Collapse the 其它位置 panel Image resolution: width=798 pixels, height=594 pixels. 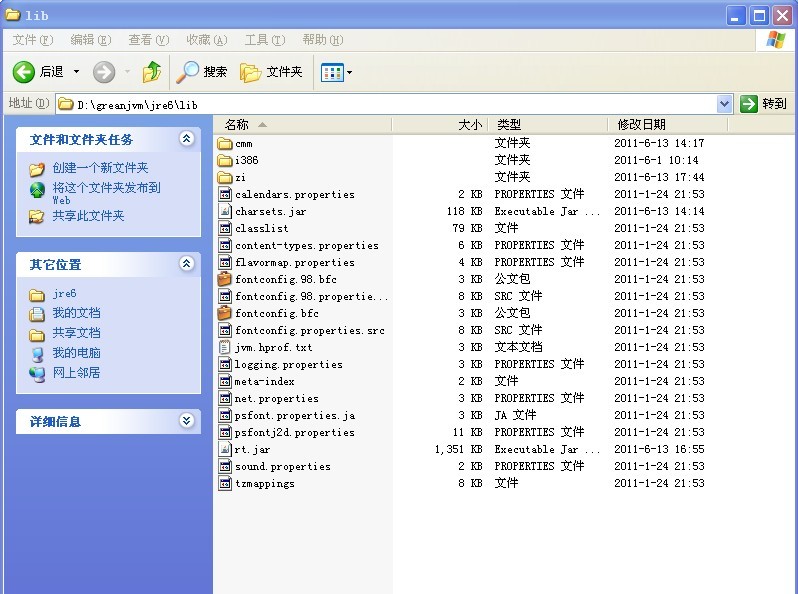[186, 264]
